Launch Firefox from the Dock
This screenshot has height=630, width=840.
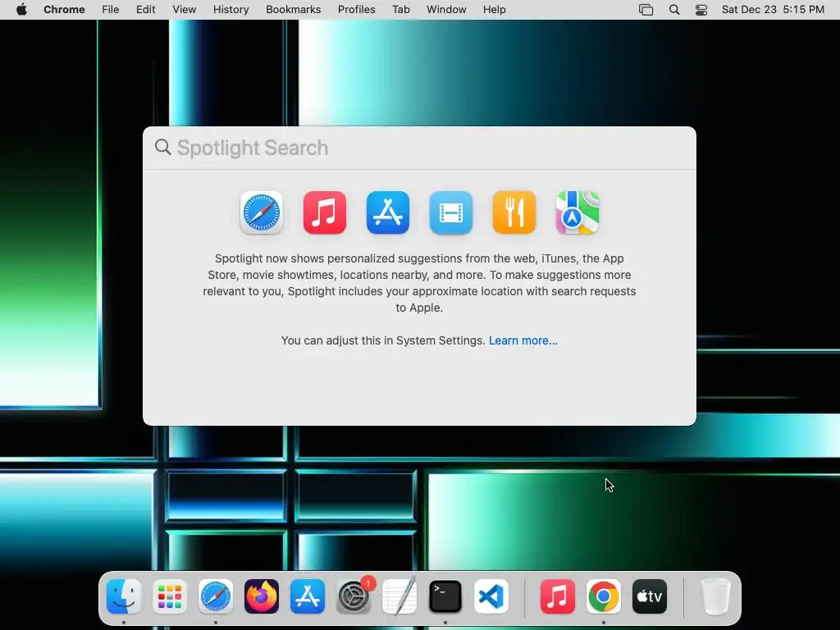262,596
